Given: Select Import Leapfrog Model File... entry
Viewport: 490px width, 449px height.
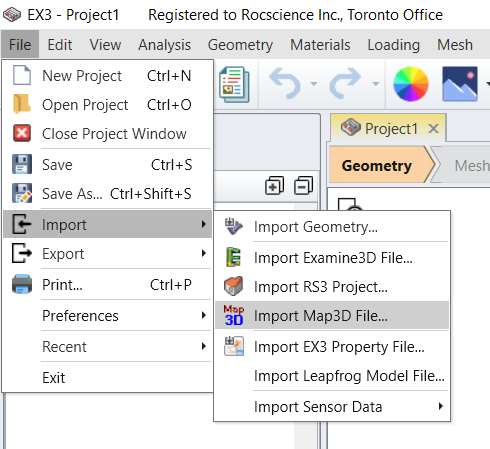Looking at the screenshot, I should [332, 375].
